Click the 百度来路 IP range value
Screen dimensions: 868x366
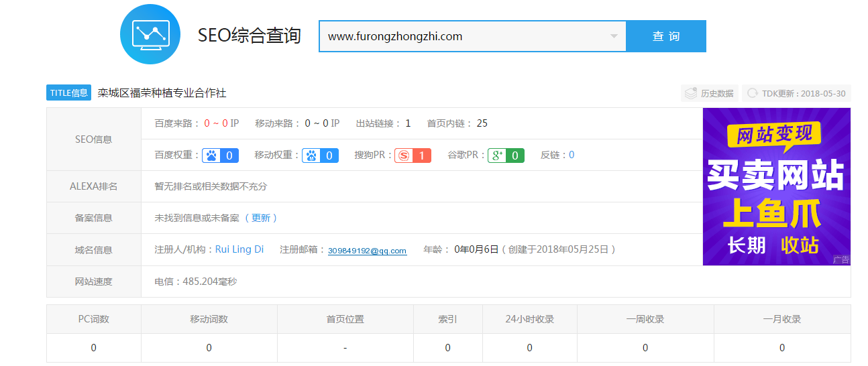click(x=221, y=123)
